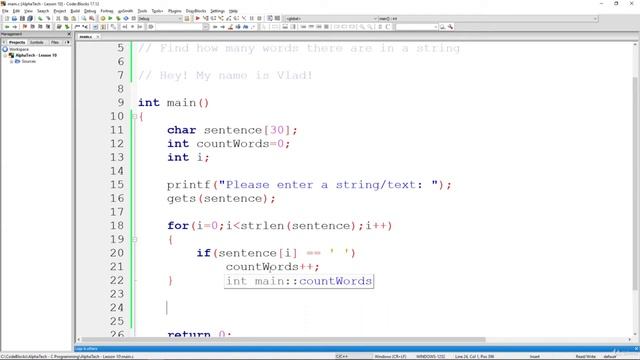This screenshot has height=360, width=640.
Task: Click the green Run icon
Action: point(110,18)
